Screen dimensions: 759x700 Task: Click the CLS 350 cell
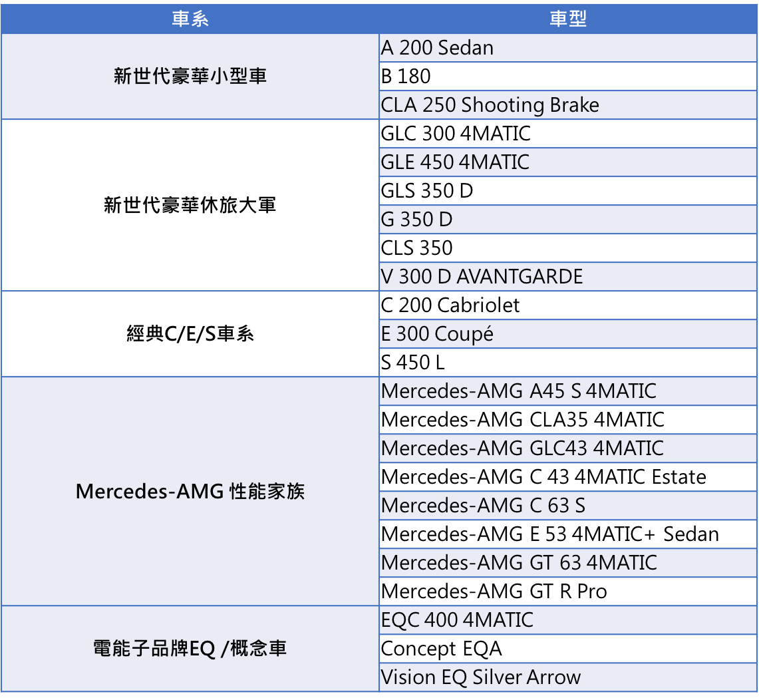click(568, 248)
